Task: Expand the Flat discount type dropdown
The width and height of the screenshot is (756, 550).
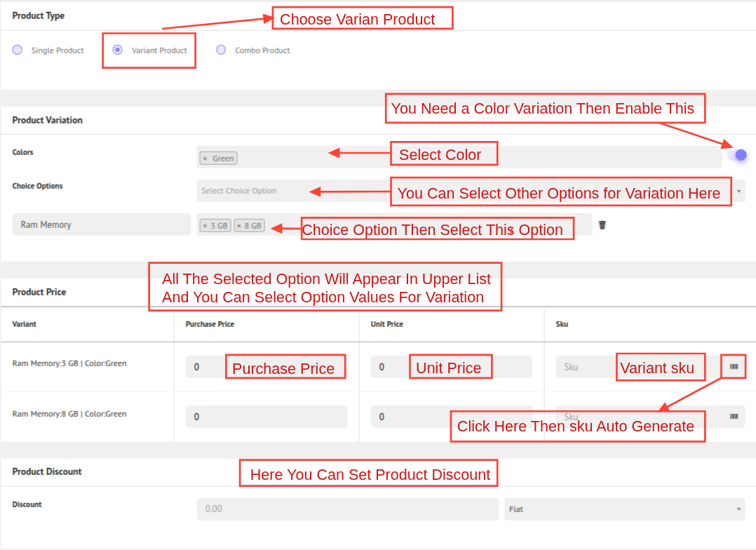Action: (624, 509)
